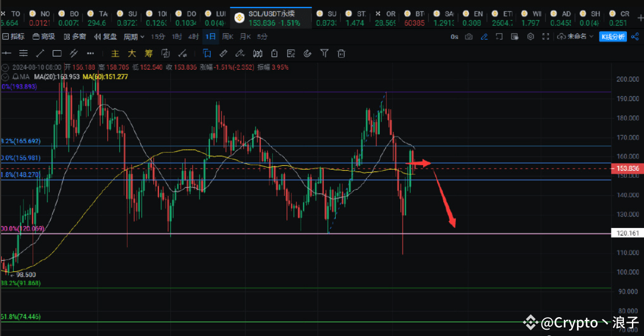Image resolution: width=644 pixels, height=336 pixels.
Task: Switch to the 4时 timeframe tab
Action: 194,37
